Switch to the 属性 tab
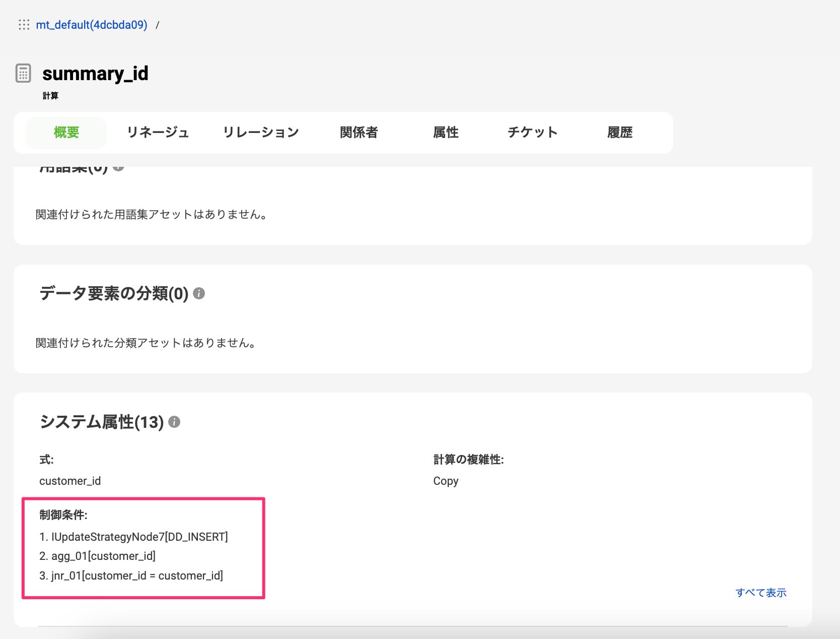The image size is (840, 639). click(x=446, y=133)
